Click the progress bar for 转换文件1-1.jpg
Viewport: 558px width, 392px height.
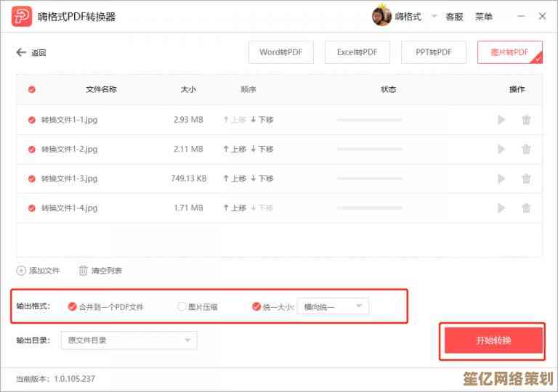click(x=369, y=120)
